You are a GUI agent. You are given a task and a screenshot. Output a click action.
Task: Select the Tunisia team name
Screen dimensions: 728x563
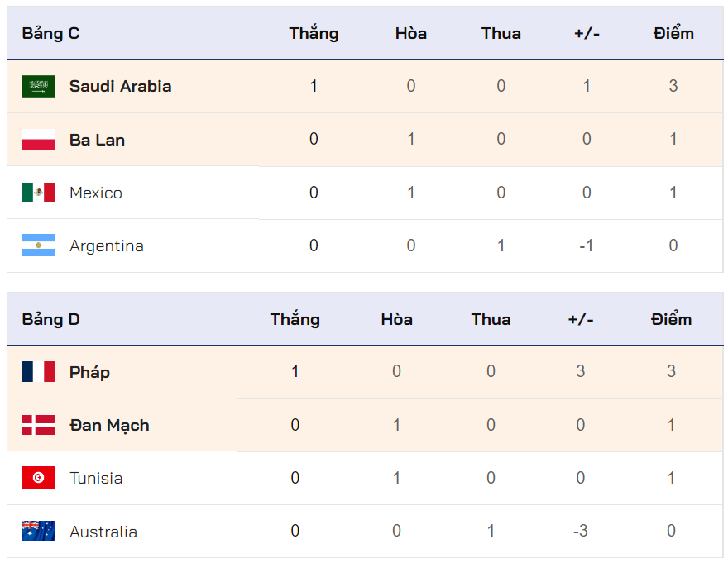coord(96,478)
